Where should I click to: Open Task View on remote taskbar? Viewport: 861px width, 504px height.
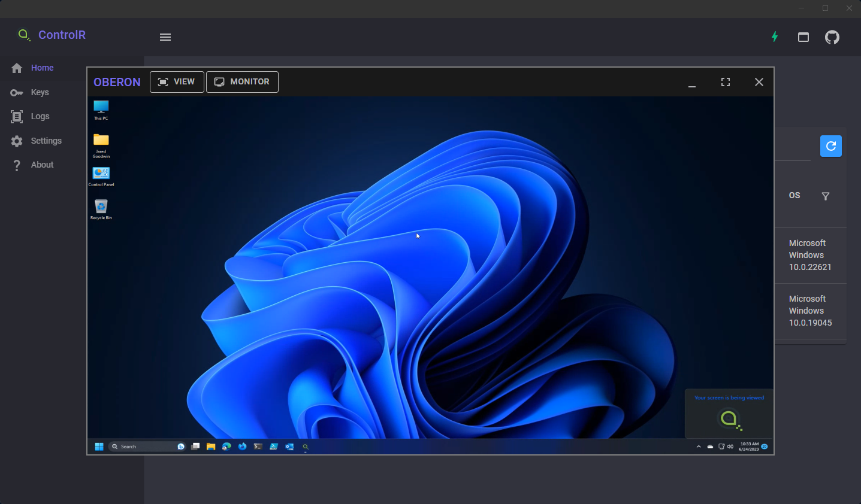pos(195,447)
